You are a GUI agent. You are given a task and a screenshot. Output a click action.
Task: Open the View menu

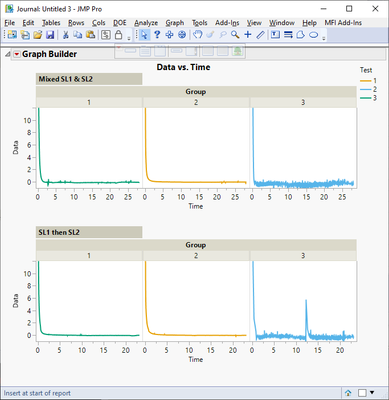pyautogui.click(x=254, y=23)
